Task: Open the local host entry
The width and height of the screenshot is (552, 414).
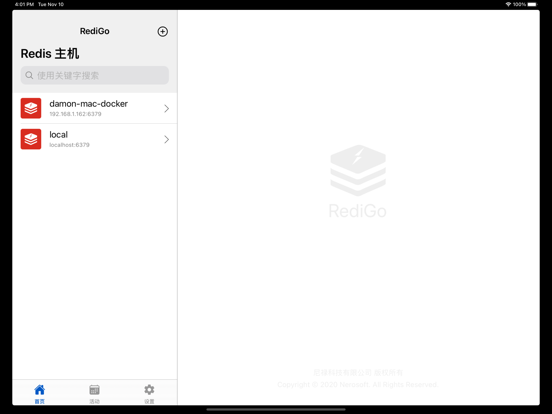Action: pyautogui.click(x=95, y=139)
